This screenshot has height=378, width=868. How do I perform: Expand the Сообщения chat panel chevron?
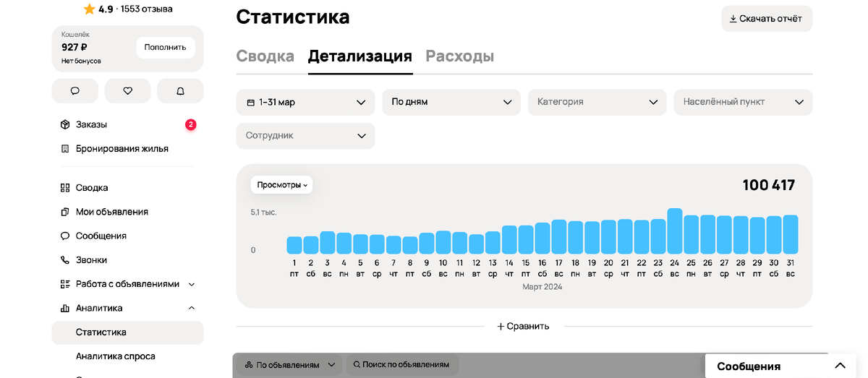(x=840, y=366)
